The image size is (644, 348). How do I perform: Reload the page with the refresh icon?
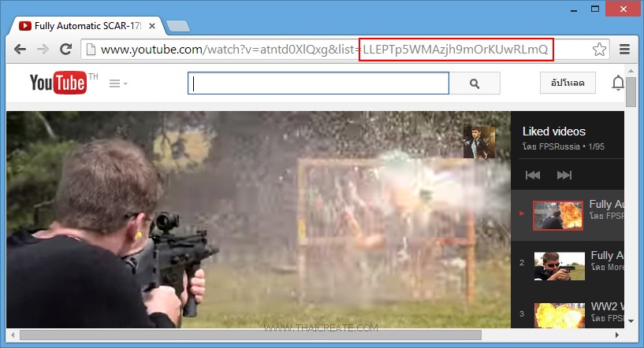(65, 50)
